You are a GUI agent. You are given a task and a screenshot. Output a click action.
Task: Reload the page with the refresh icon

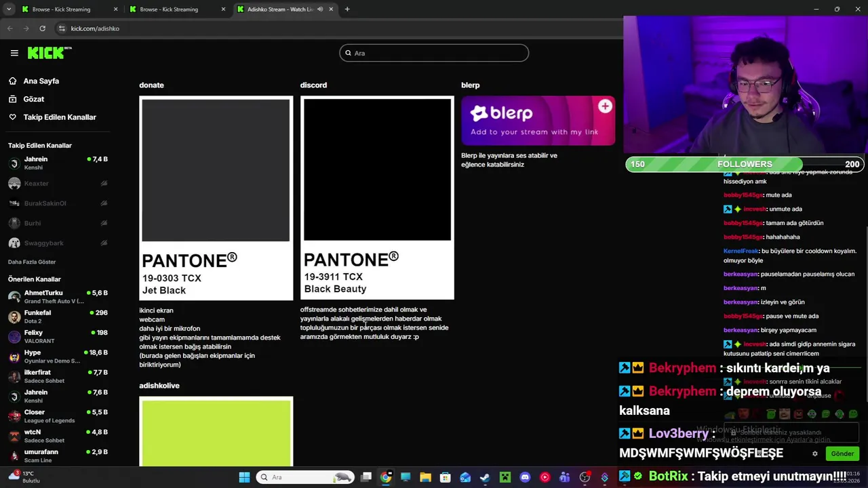(x=42, y=28)
